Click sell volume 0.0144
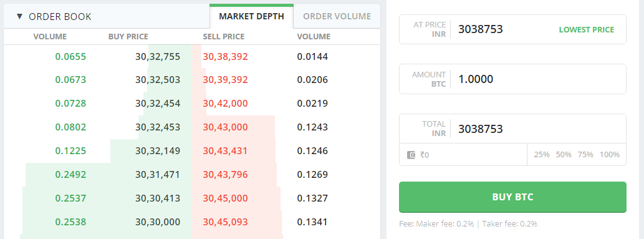Viewport: 644px width, 239px height. [312, 57]
